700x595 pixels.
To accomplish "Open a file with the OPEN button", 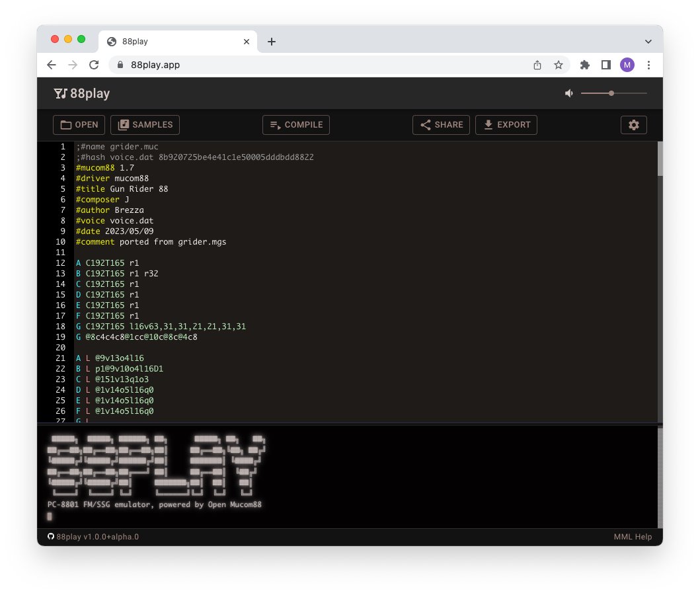I will pyautogui.click(x=79, y=125).
